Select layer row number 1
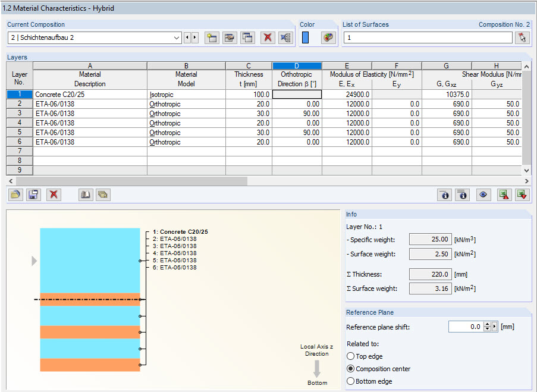 (20, 94)
